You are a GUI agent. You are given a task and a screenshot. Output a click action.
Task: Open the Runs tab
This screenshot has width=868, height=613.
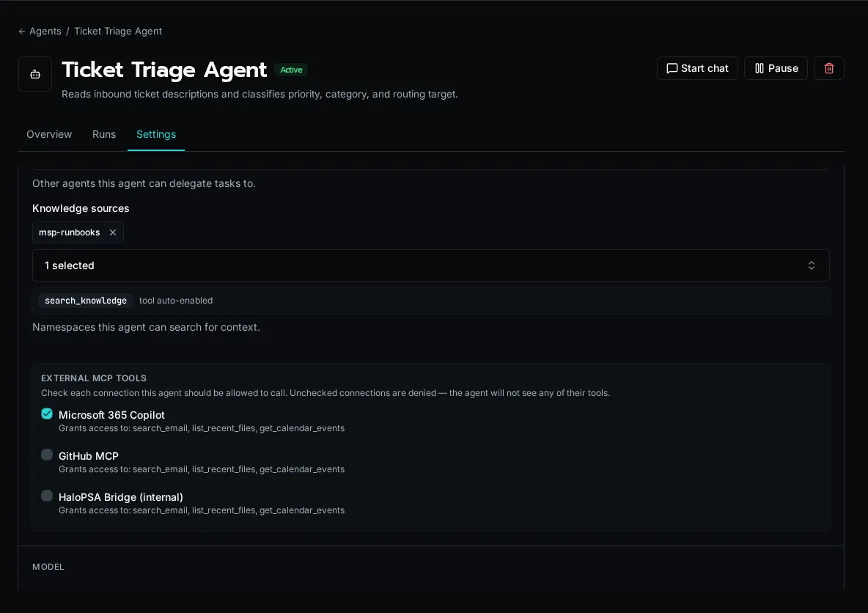point(104,134)
